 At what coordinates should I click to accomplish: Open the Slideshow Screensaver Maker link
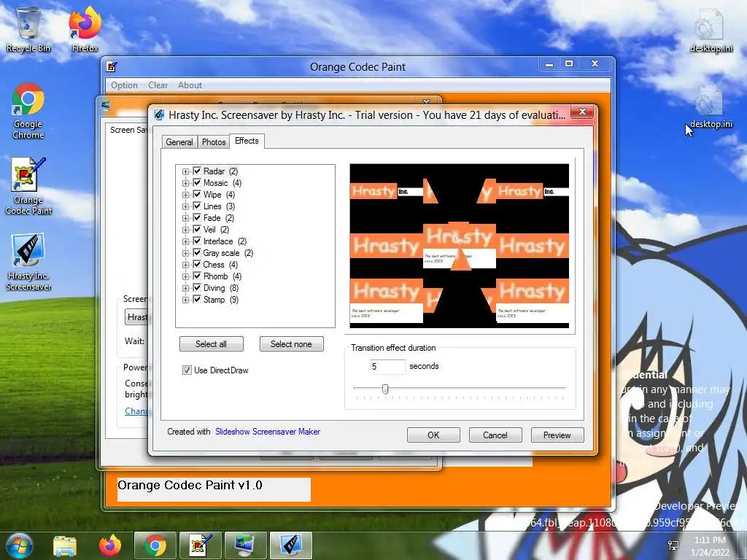point(268,432)
